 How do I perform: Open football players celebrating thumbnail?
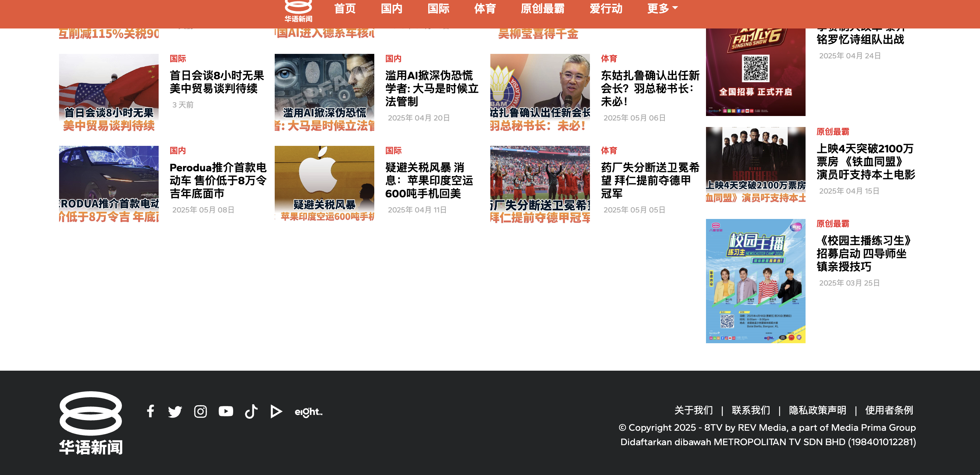point(540,184)
